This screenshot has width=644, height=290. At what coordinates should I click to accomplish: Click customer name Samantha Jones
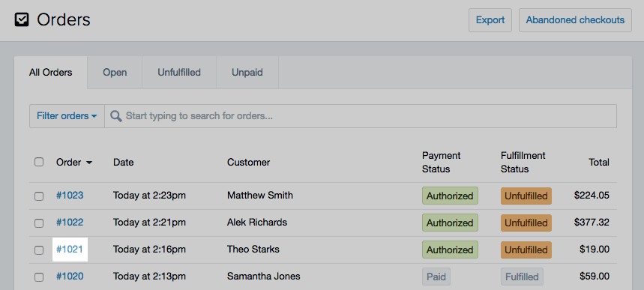pos(264,276)
